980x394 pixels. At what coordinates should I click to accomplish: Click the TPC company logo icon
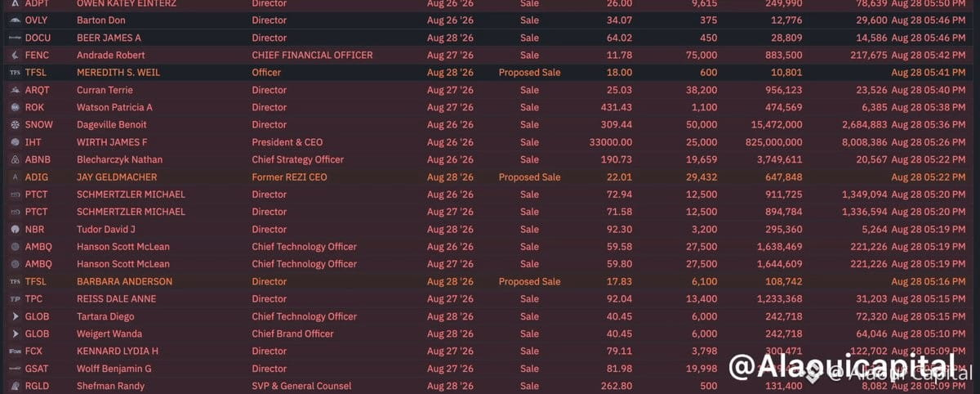click(x=15, y=299)
